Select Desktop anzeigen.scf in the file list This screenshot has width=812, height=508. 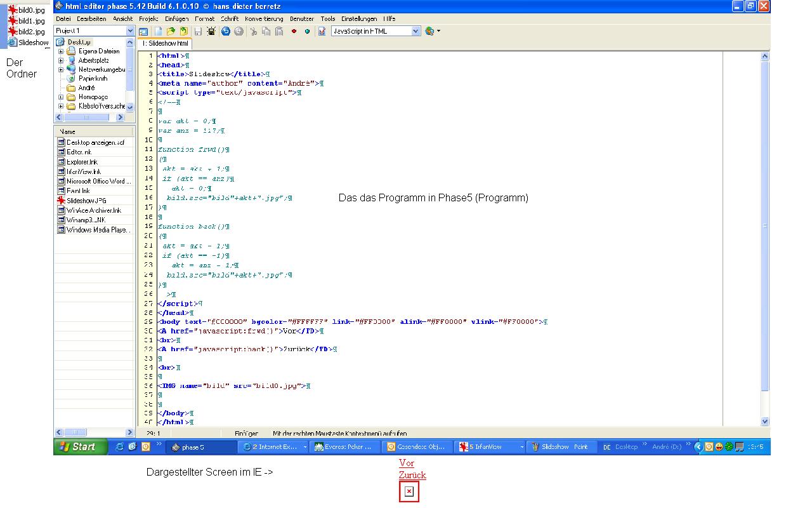coord(91,142)
